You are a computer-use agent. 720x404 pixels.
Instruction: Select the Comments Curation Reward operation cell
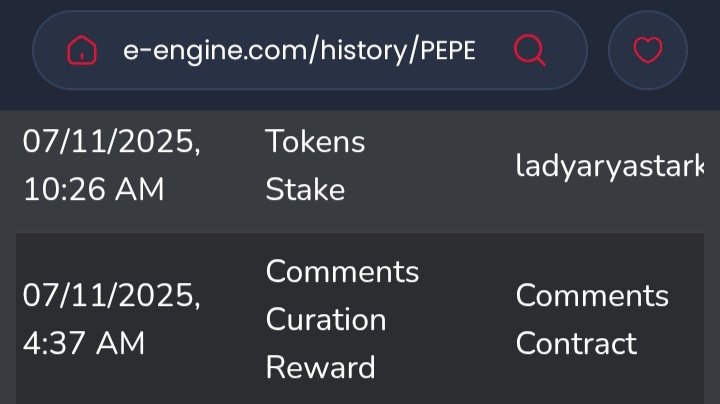tap(342, 319)
